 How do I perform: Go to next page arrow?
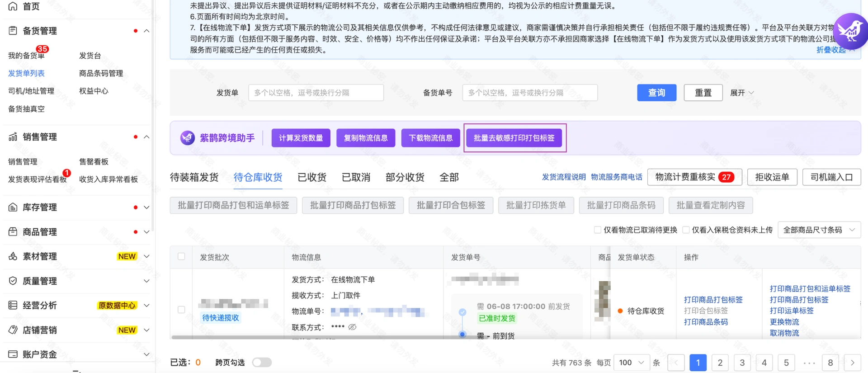(x=852, y=363)
